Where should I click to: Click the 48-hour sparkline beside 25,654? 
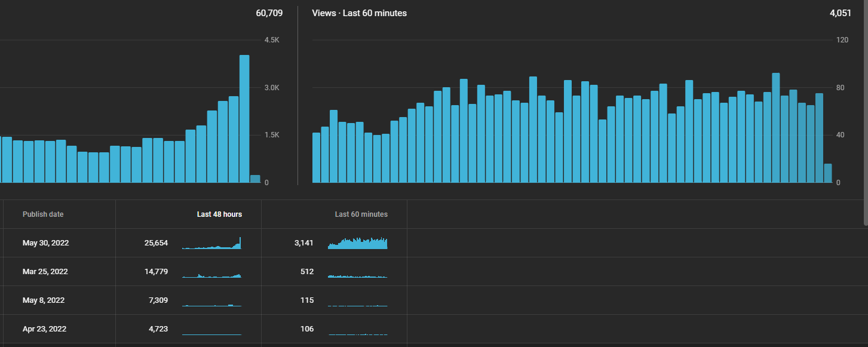point(212,243)
